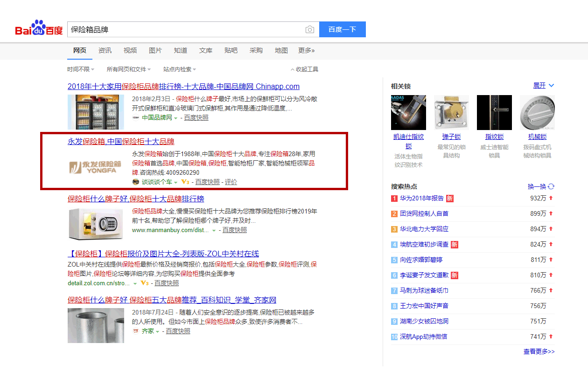The height and width of the screenshot is (371, 588).
Task: Click the 新 badge beside 李诞妻子发文道歉
Action: [x=454, y=275]
